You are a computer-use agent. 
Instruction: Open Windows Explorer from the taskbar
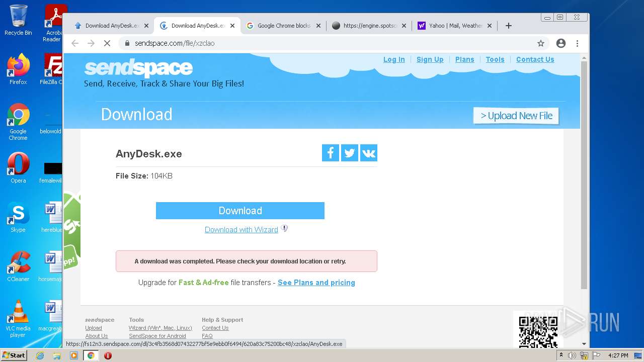coord(57,355)
